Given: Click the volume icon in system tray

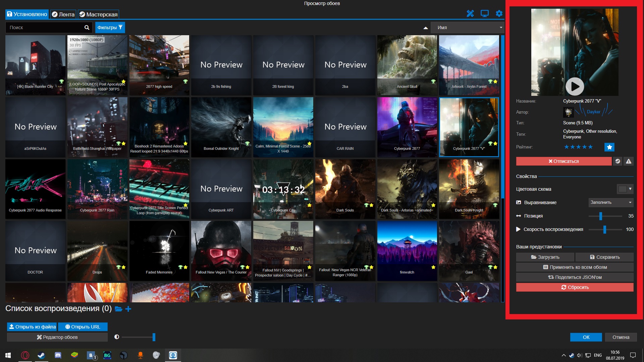Looking at the screenshot, I should pyautogui.click(x=580, y=355).
